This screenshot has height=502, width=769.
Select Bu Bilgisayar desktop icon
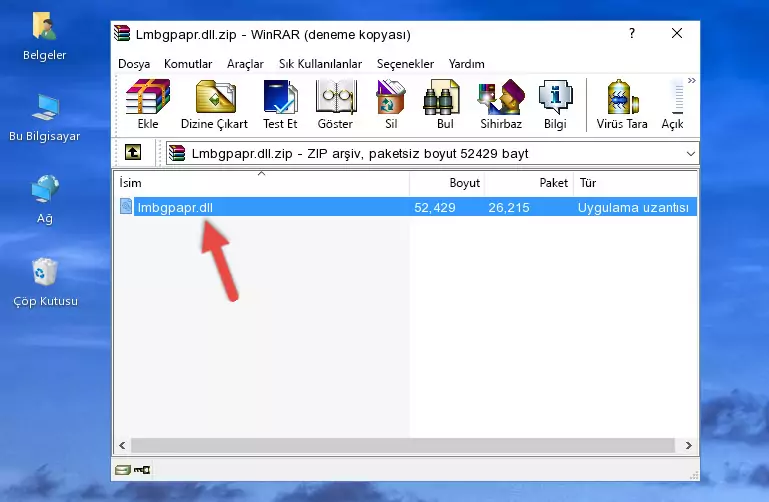[x=44, y=118]
